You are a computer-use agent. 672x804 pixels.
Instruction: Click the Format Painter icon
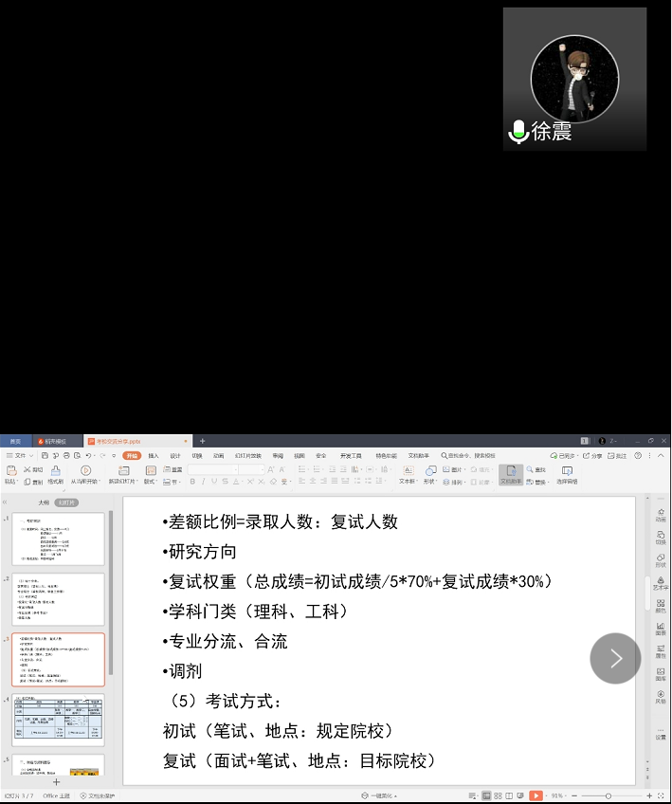click(56, 470)
